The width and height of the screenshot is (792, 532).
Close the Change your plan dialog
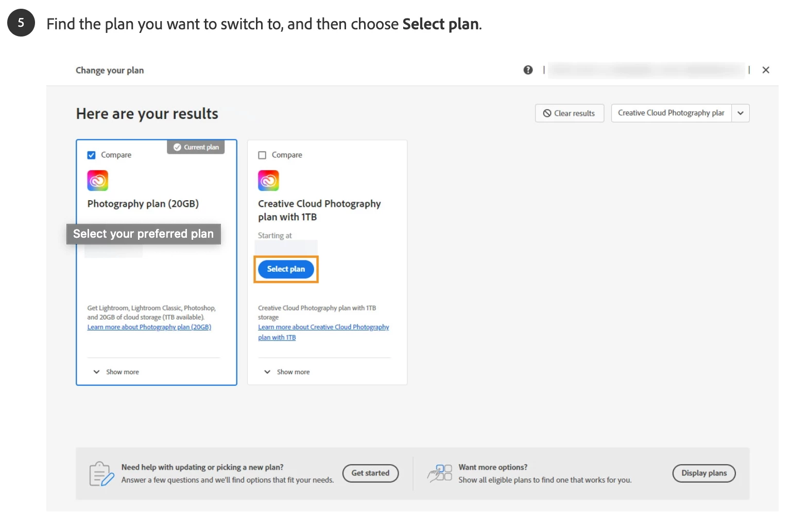[766, 70]
